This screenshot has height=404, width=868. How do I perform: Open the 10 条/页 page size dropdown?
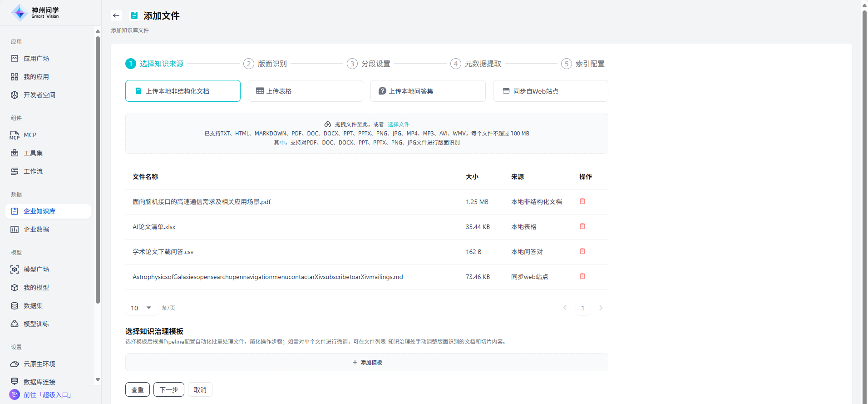click(x=141, y=308)
